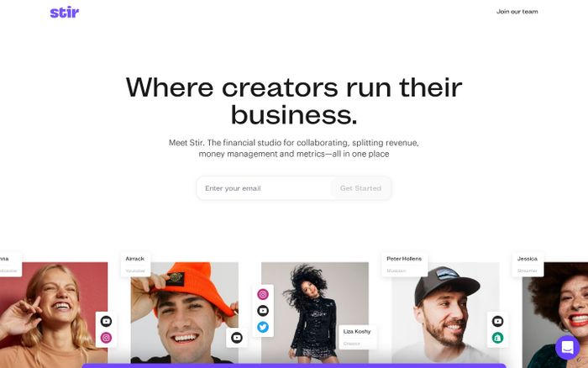Click the YouTube icon beside Peter Hollens
This screenshot has height=368, width=588.
click(x=497, y=322)
